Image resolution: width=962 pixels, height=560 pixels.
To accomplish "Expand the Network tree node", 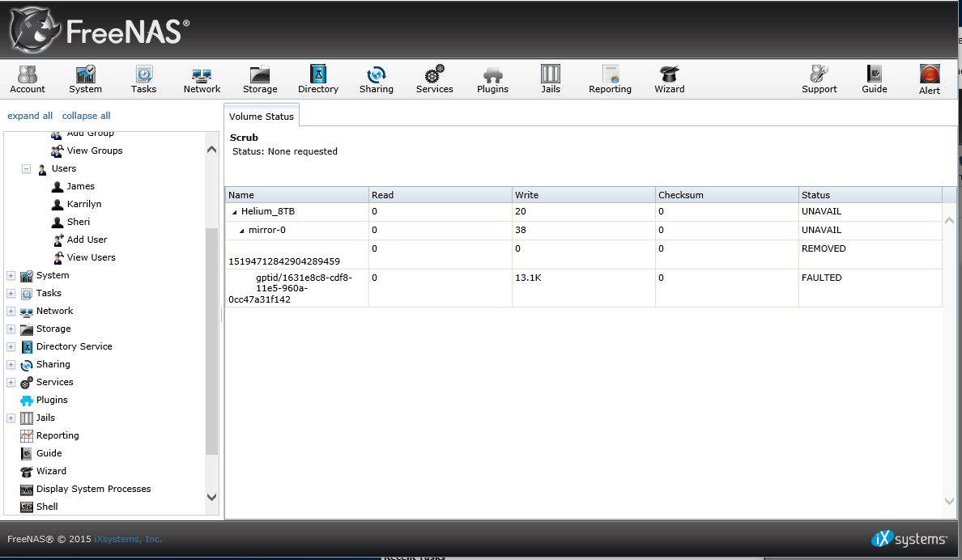I will pyautogui.click(x=11, y=311).
